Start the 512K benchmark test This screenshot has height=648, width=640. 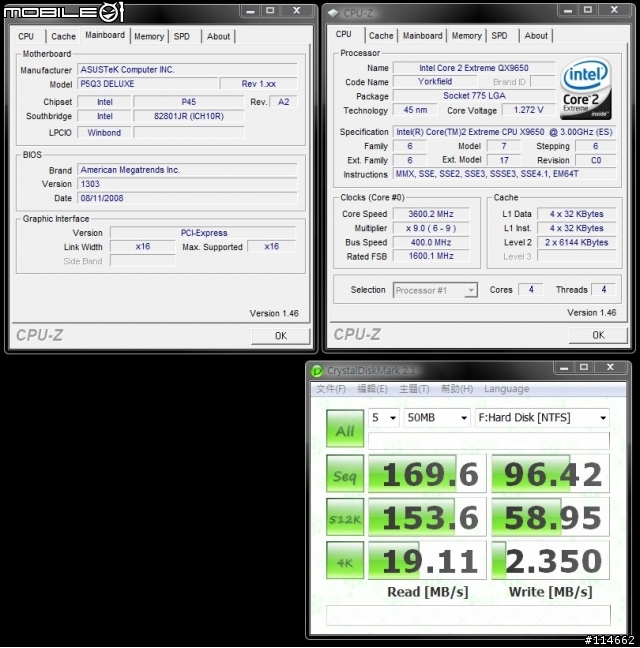pyautogui.click(x=345, y=517)
